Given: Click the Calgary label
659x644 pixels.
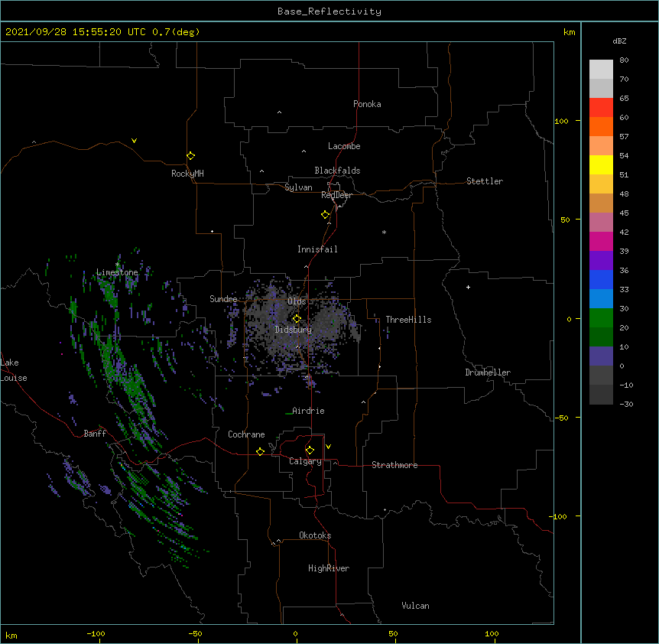Looking at the screenshot, I should pos(305,461).
